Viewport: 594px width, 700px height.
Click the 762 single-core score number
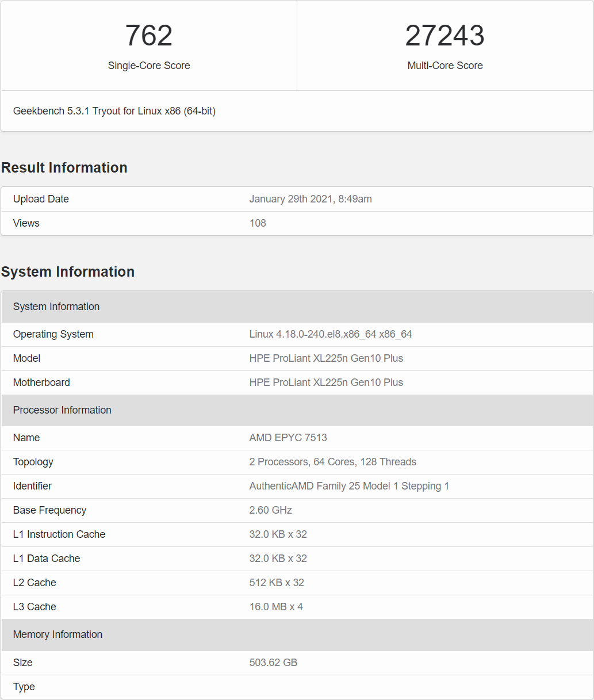[x=149, y=36]
